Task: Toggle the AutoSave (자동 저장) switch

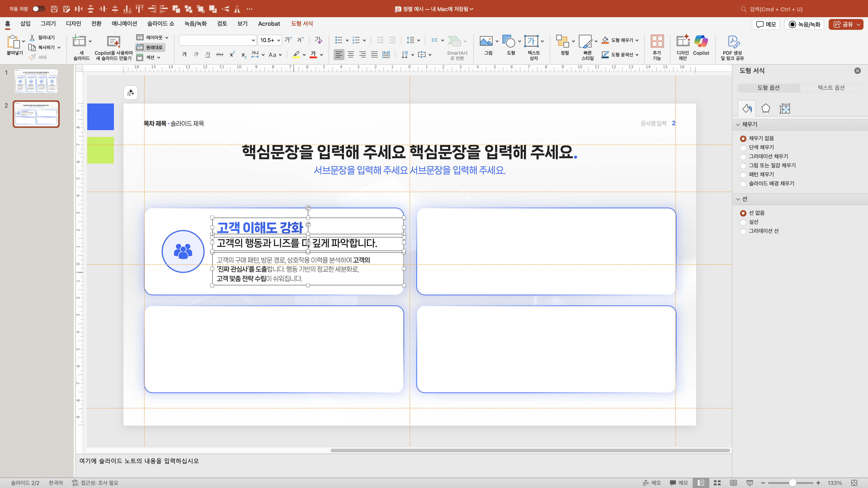Action: [38, 9]
